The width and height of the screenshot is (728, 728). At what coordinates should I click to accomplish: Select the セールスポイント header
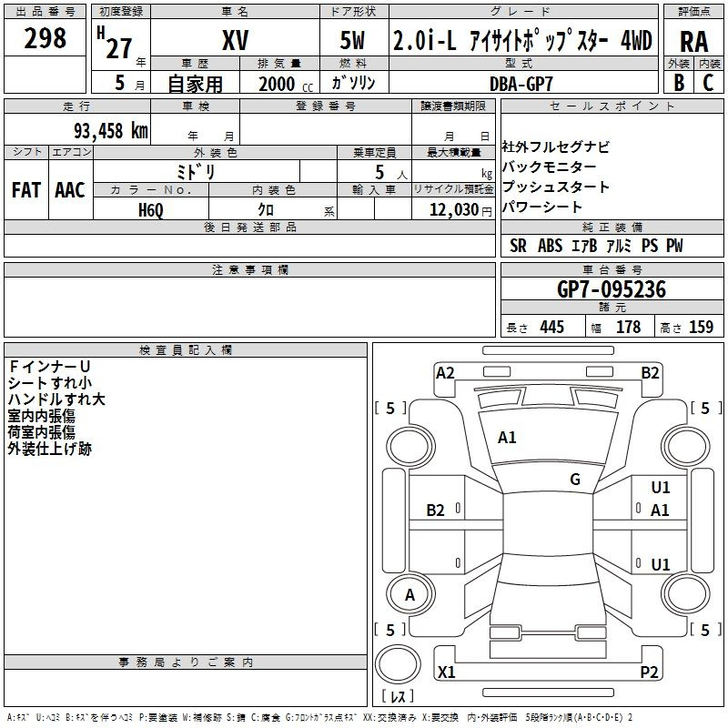click(612, 106)
